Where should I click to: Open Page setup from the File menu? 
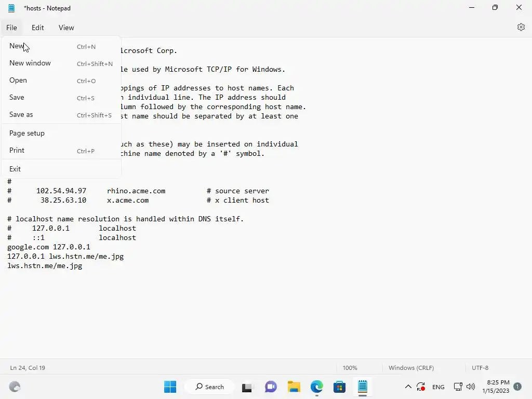(x=61, y=134)
